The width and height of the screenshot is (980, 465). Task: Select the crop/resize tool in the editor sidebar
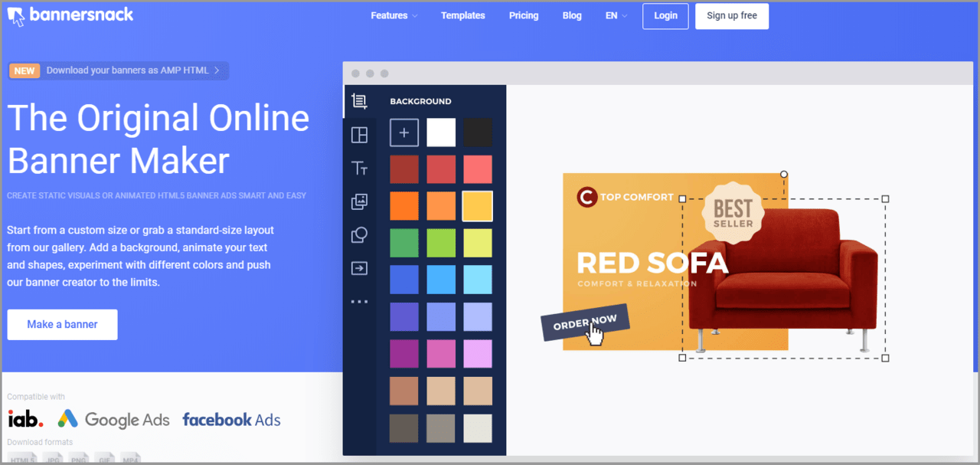point(359,101)
